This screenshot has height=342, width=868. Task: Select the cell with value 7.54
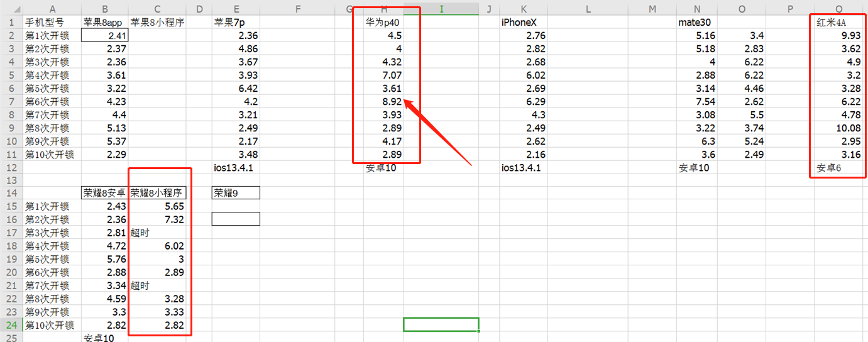(x=697, y=101)
